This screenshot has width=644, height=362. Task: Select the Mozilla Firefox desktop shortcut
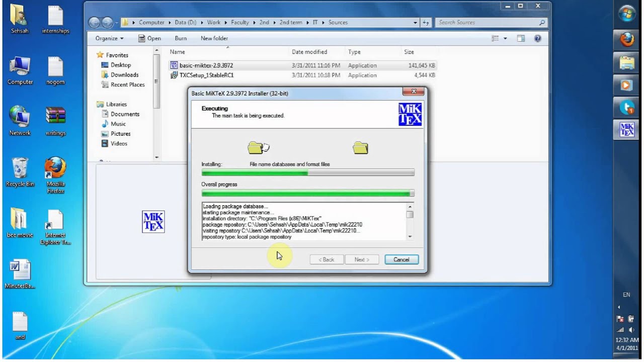[55, 175]
